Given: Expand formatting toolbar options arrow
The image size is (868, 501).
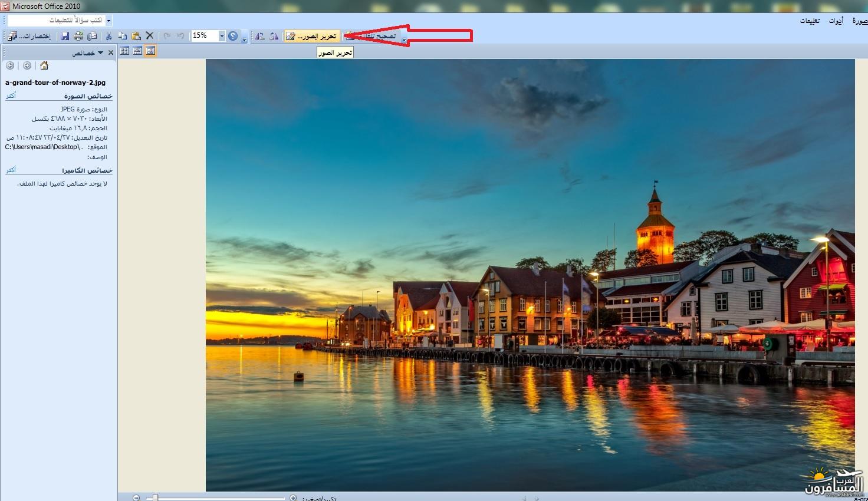Looking at the screenshot, I should coord(404,39).
